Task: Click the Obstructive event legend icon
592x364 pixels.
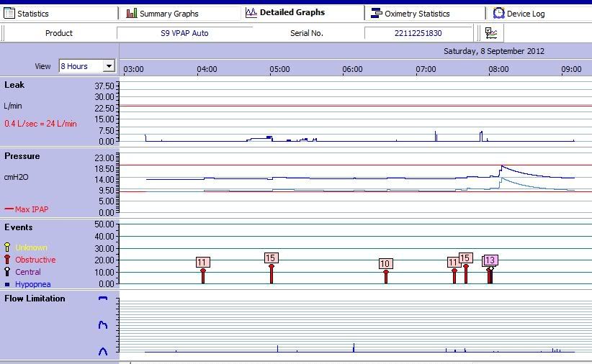Action: coord(7,260)
